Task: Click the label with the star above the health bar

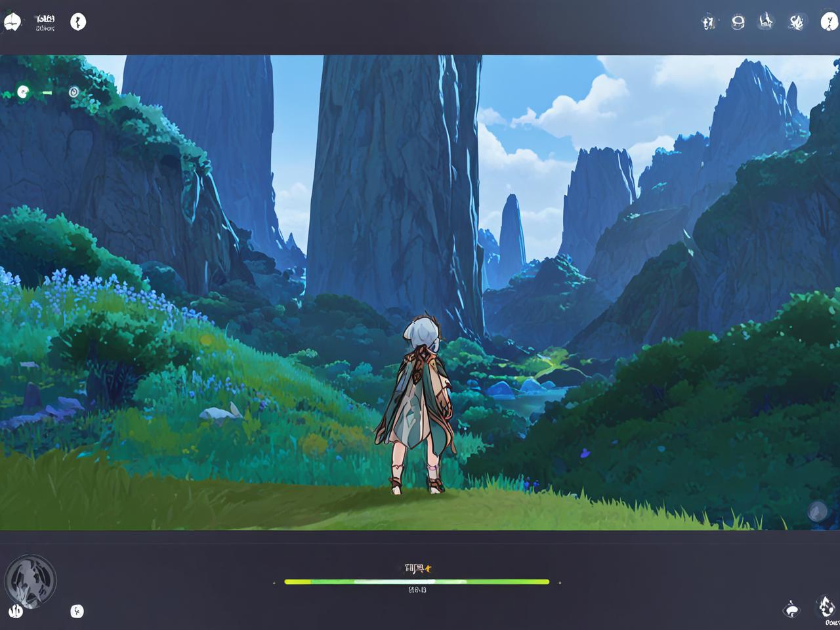Action: [x=418, y=568]
